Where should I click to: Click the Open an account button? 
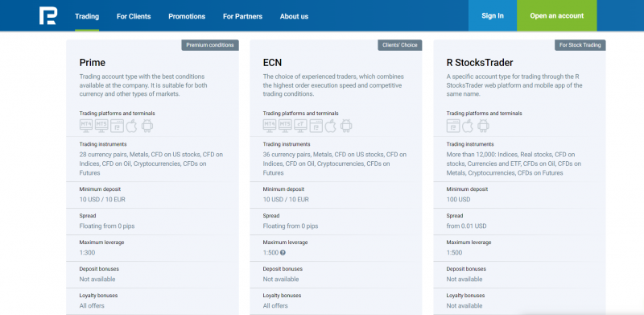click(x=557, y=15)
